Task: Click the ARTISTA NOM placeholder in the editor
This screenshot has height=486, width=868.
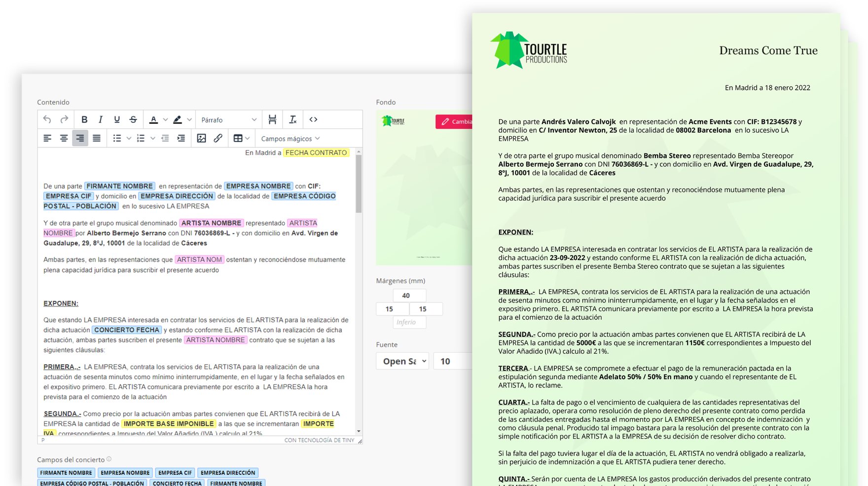Action: tap(199, 260)
